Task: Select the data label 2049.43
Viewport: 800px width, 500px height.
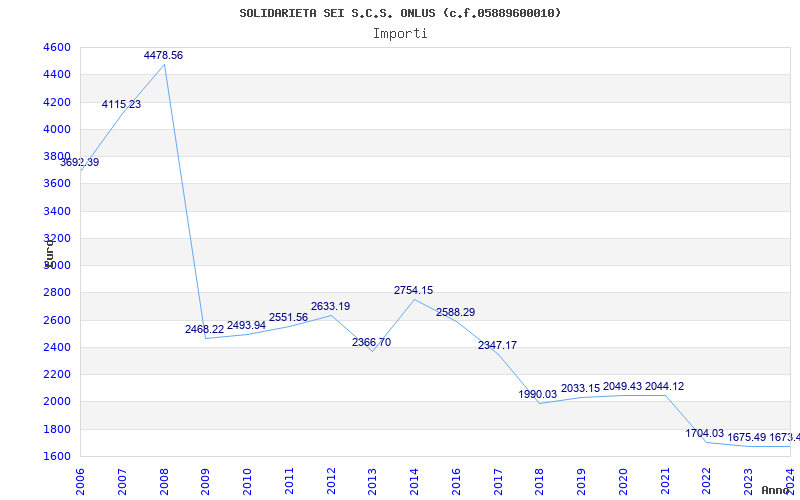Action: 622,386
